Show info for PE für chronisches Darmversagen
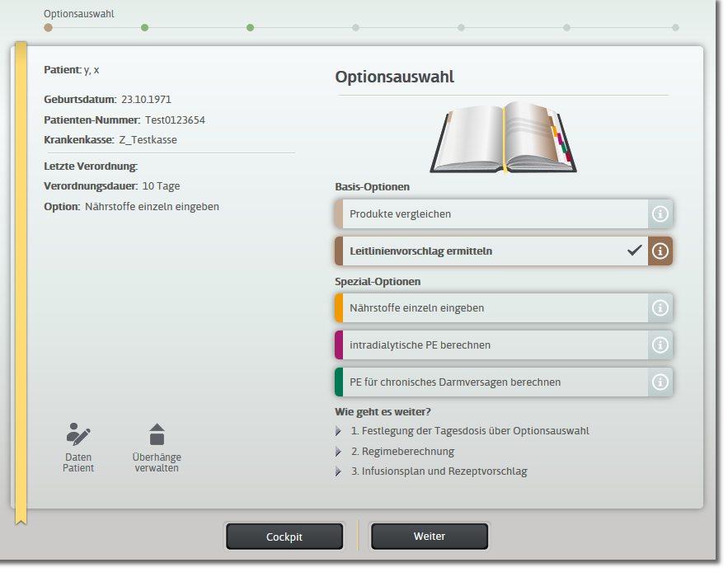This screenshot has height=572, width=728. [660, 382]
